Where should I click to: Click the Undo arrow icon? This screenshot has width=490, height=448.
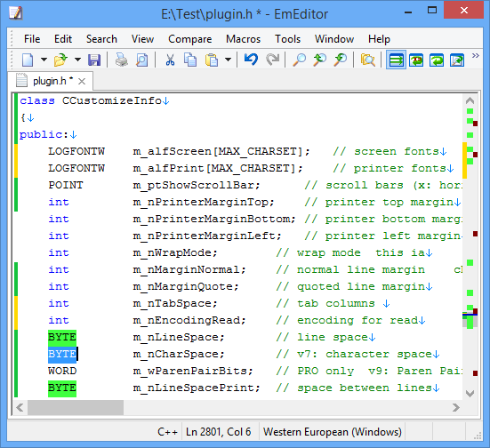click(251, 60)
